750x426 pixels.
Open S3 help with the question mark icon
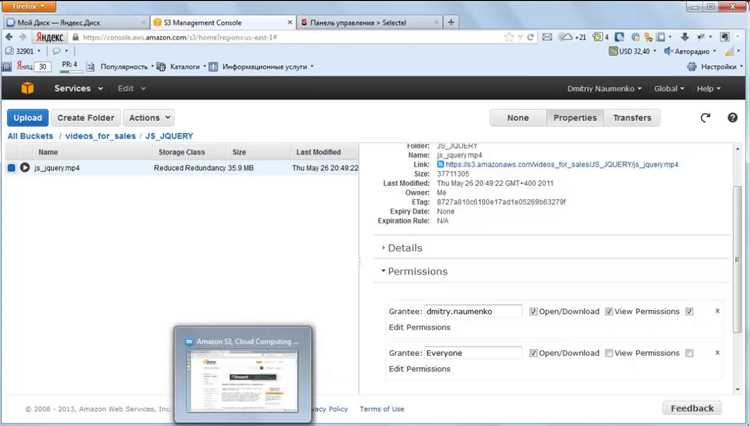pos(732,118)
